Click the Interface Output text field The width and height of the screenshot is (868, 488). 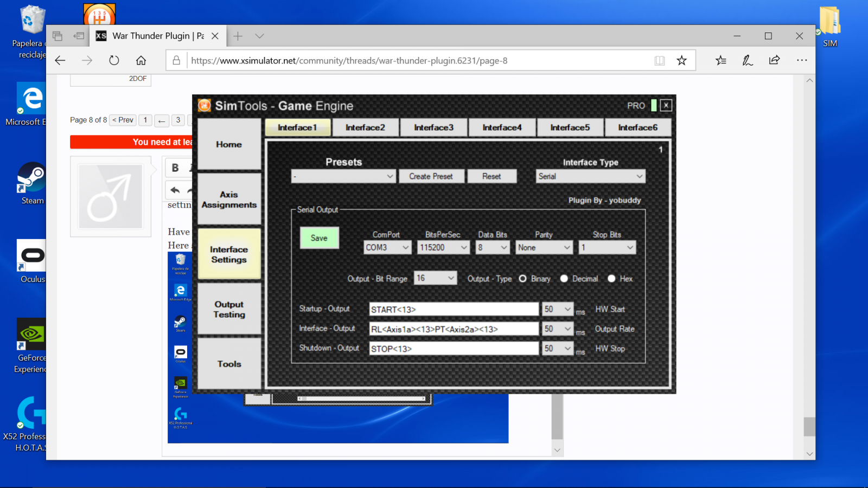[x=454, y=329]
